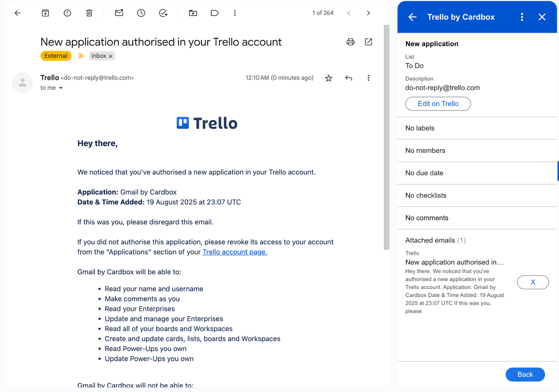Report this email as spam
Viewport: 559px width, 392px height.
pos(67,13)
